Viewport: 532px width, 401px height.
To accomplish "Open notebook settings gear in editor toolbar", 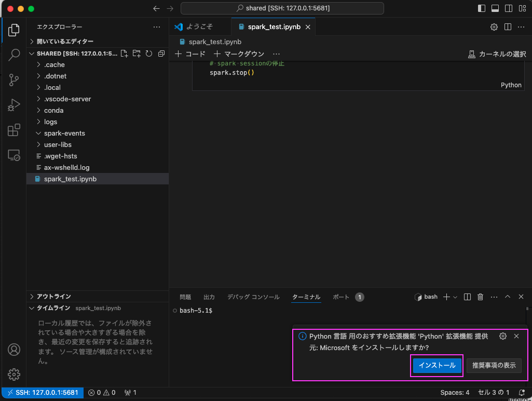I will 494,27.
